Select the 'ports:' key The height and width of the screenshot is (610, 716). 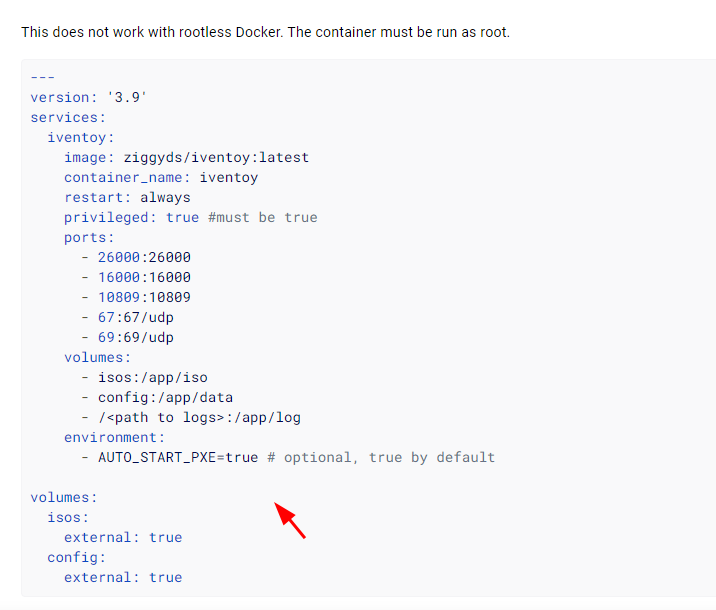coord(89,237)
